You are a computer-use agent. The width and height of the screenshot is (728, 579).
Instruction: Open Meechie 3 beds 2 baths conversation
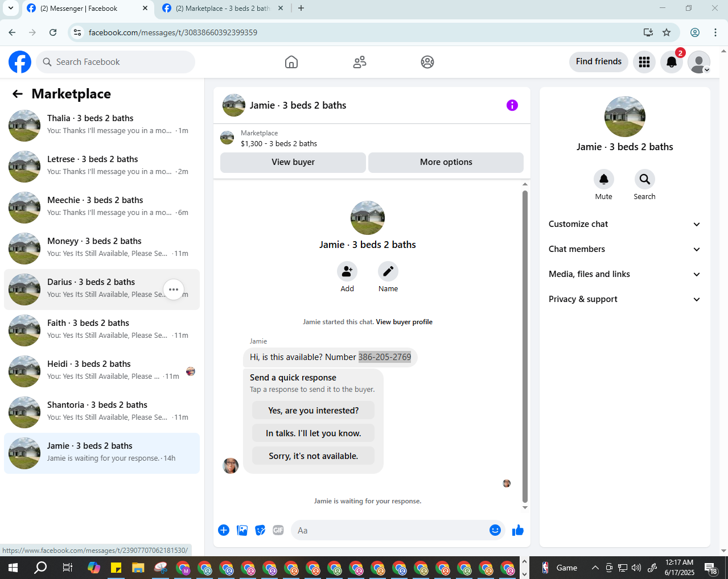(102, 208)
